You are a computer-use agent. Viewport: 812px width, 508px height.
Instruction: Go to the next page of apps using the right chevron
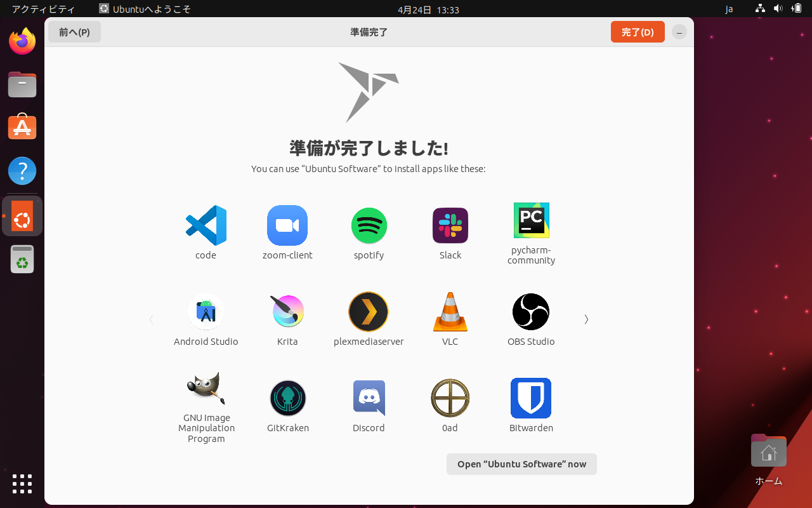tap(586, 319)
